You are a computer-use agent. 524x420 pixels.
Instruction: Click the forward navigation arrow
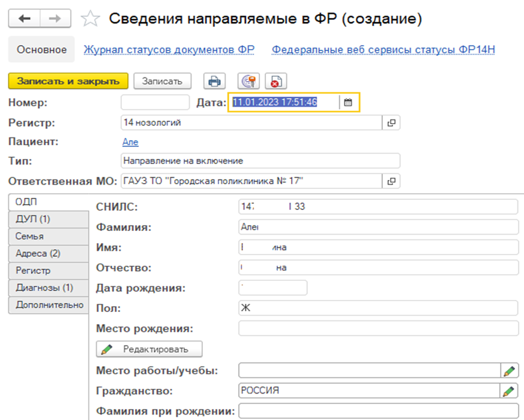coord(55,19)
